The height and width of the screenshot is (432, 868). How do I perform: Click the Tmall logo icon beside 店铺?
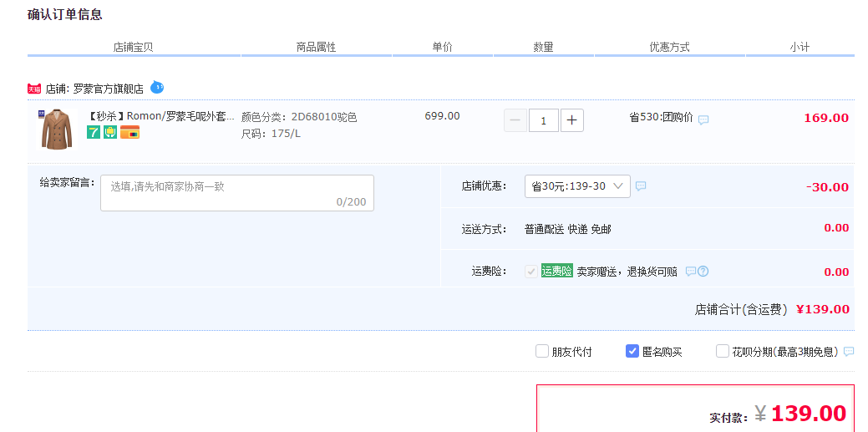(34, 89)
